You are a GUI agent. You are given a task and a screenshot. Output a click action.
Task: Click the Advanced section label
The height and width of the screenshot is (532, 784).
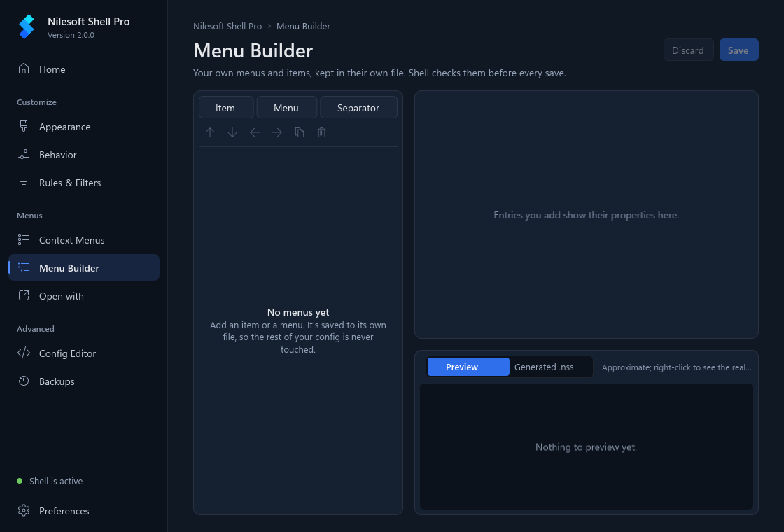pyautogui.click(x=36, y=329)
